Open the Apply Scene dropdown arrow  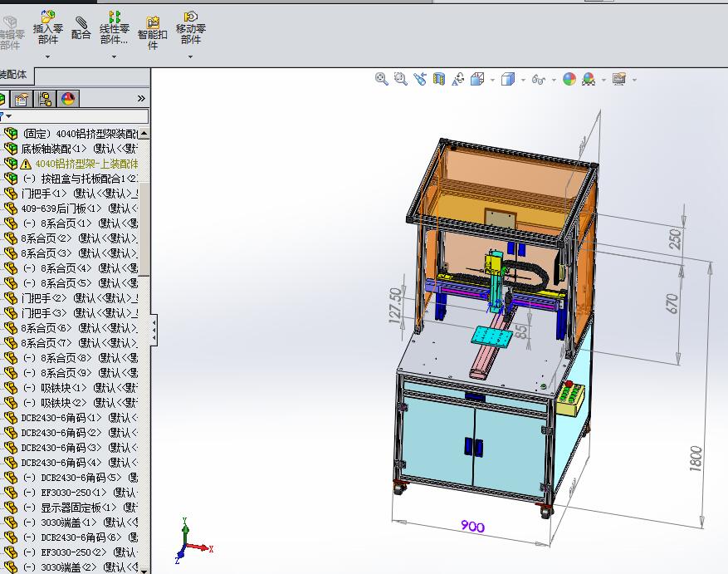coord(603,80)
